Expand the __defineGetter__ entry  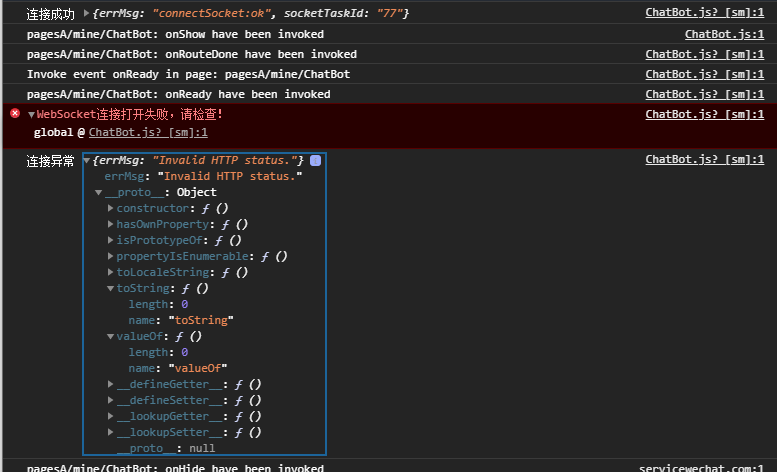[x=111, y=384]
